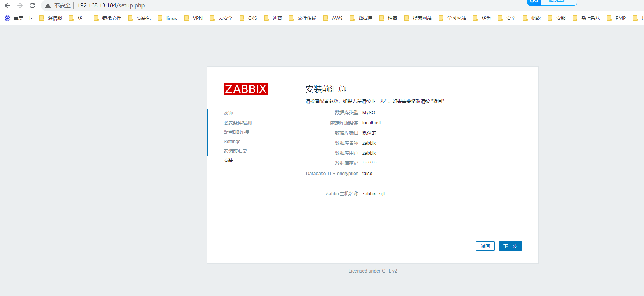Open the 安服 bookmark folder
Screen dimensions: 644x296
click(557, 18)
